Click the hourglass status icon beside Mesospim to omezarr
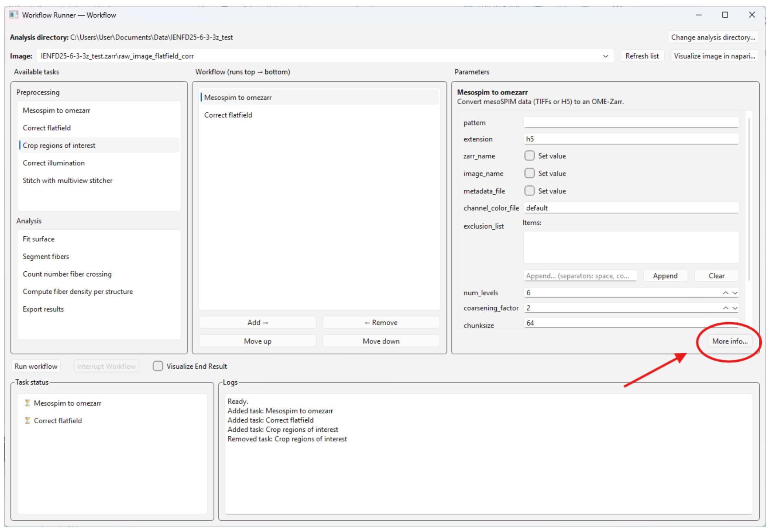Image resolution: width=771 pixels, height=532 pixels. (27, 403)
